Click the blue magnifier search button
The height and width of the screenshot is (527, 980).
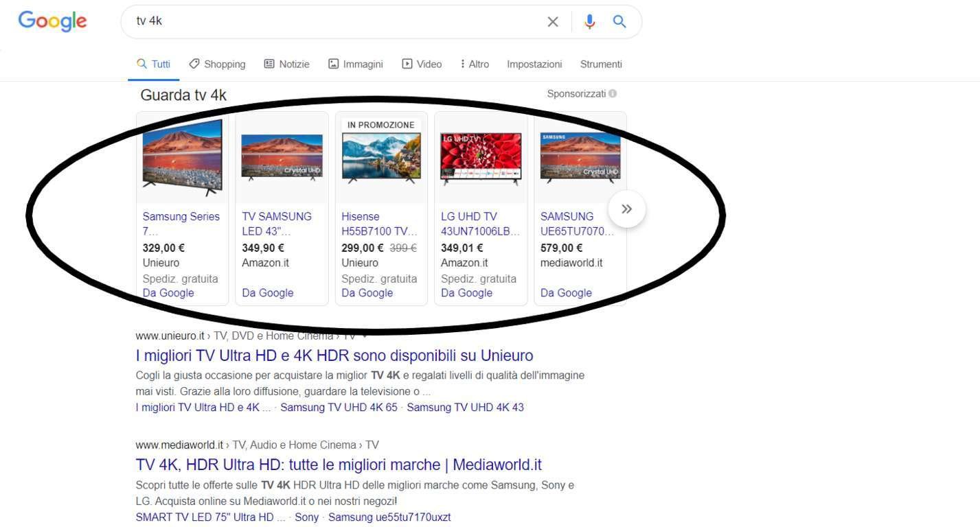[x=619, y=22]
